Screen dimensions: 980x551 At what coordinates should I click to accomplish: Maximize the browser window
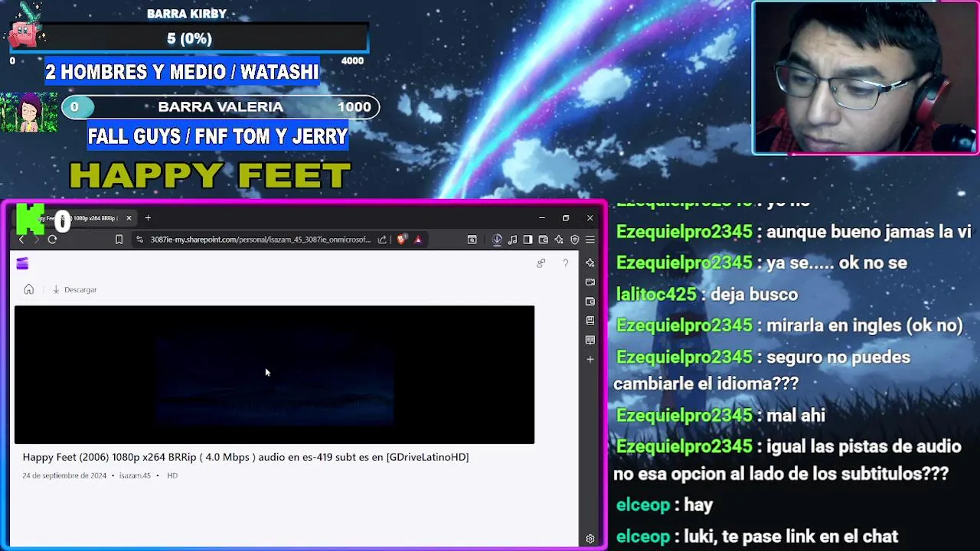pos(566,218)
